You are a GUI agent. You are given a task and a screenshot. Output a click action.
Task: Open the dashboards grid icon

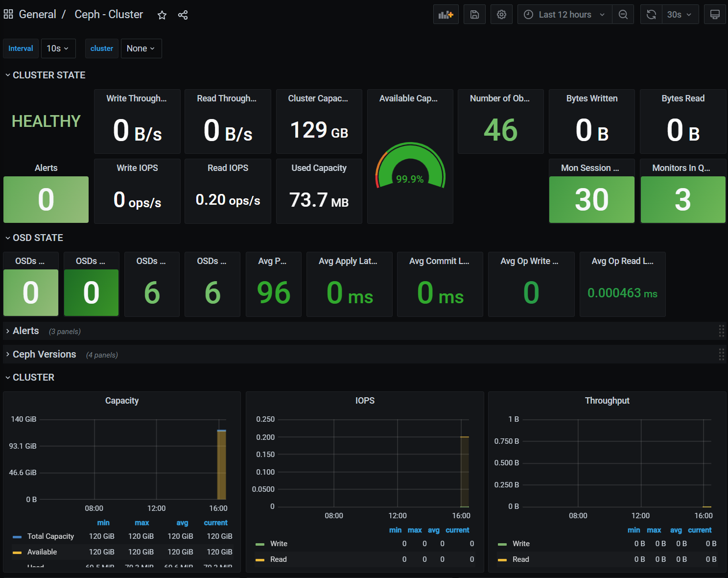[8, 15]
